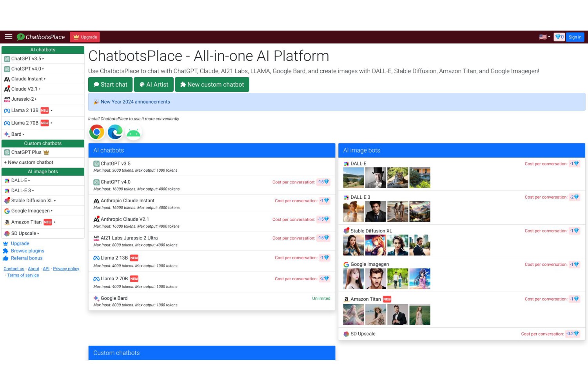The width and height of the screenshot is (588, 392).
Task: Click the DALL·E 3 title in image bots panel
Action: click(x=360, y=197)
